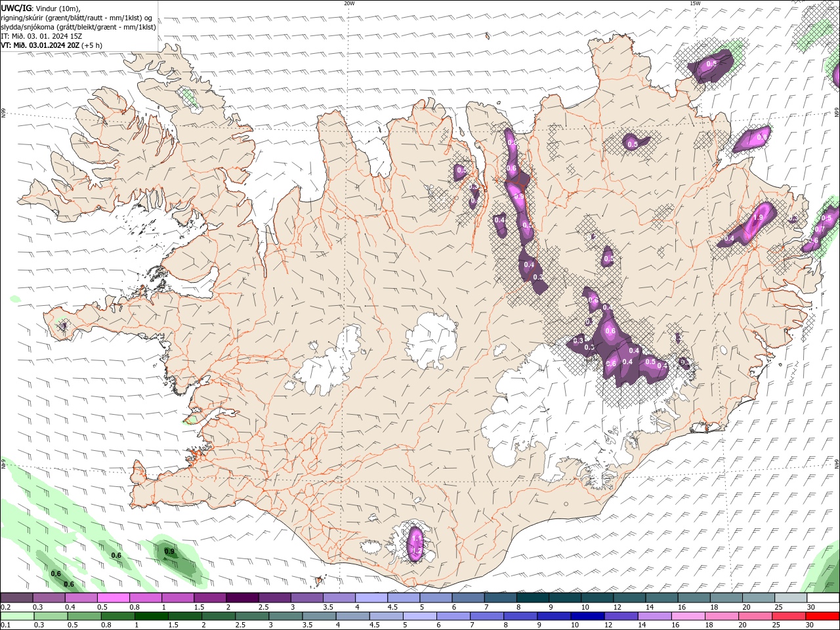The height and width of the screenshot is (630, 840).
Task: Click the '30' label in the upper legend row
Action: point(811,607)
